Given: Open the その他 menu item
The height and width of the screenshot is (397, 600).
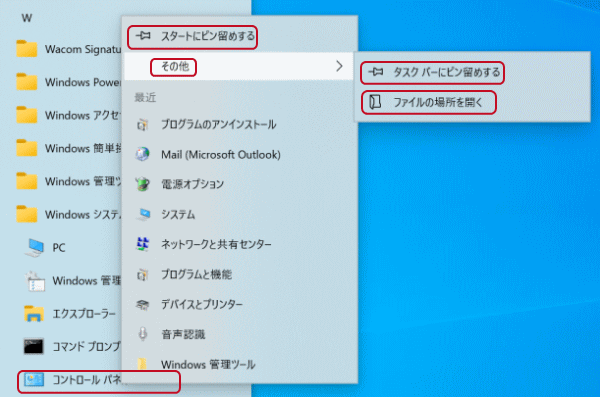Looking at the screenshot, I should click(x=239, y=66).
